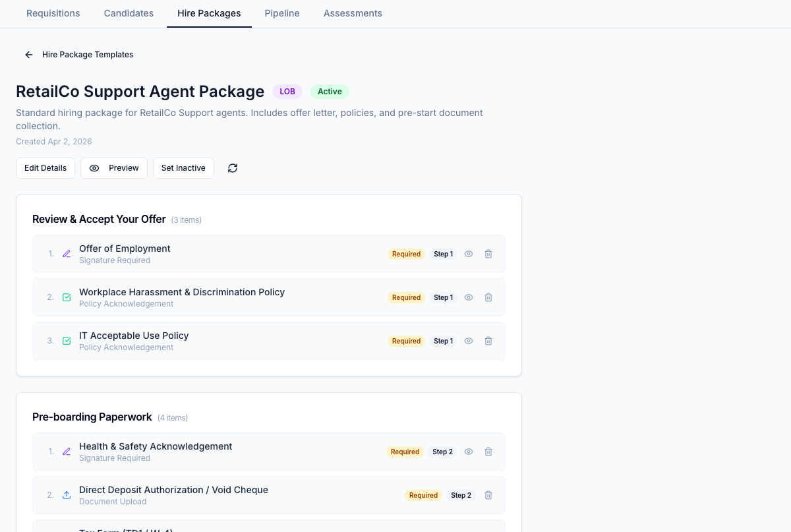Viewport: 791px width, 532px height.
Task: Click Required badge on Direct Deposit Authorization
Action: coord(423,495)
